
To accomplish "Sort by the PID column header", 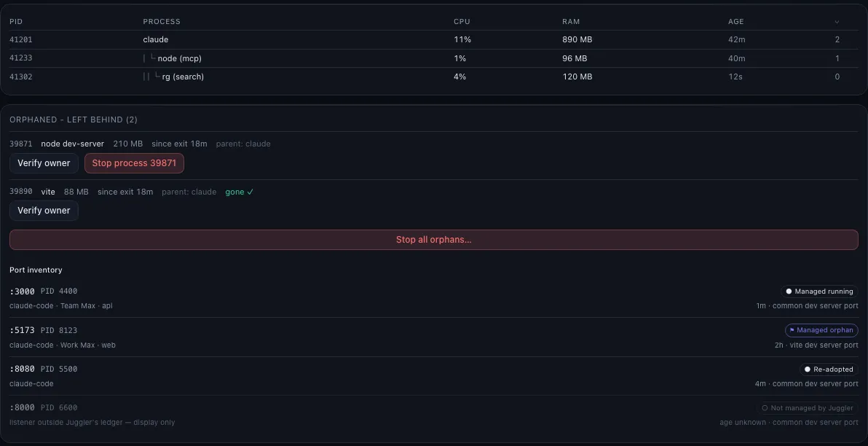I will click(x=16, y=22).
